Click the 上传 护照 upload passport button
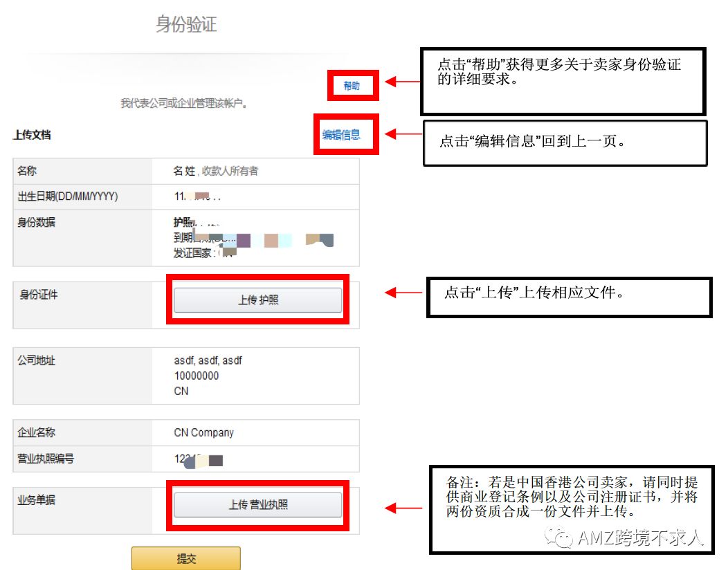Screen dimensions: 728x570 pos(257,300)
